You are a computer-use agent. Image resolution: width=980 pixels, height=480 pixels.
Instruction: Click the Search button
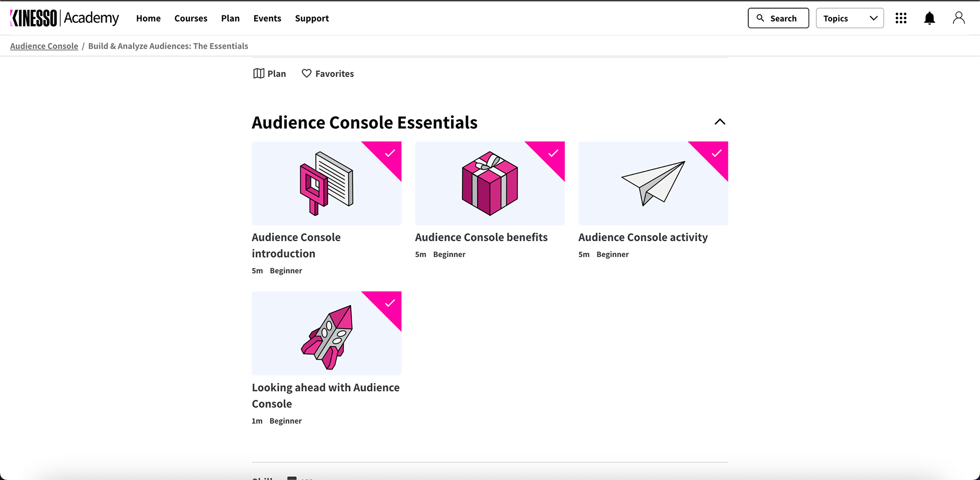[x=778, y=18]
